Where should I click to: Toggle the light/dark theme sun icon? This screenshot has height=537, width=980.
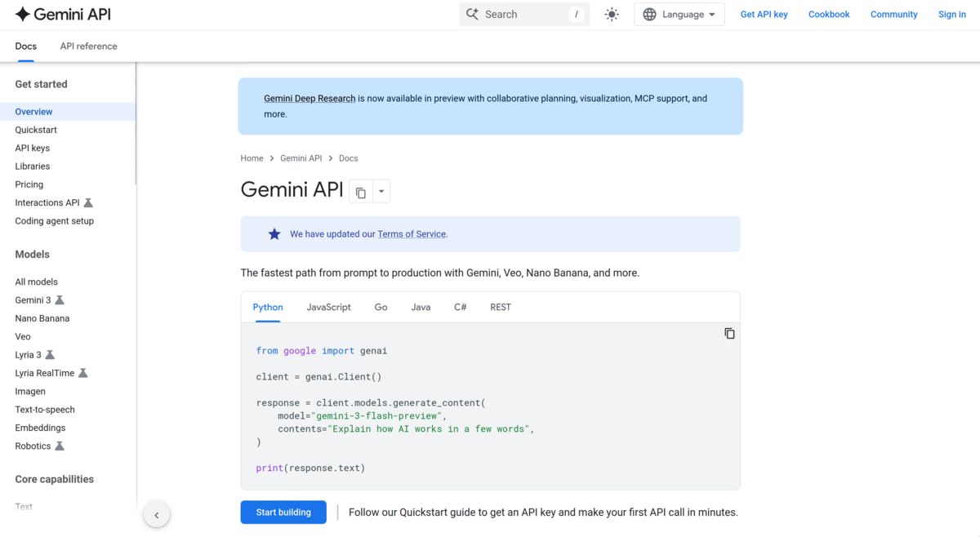pos(612,14)
